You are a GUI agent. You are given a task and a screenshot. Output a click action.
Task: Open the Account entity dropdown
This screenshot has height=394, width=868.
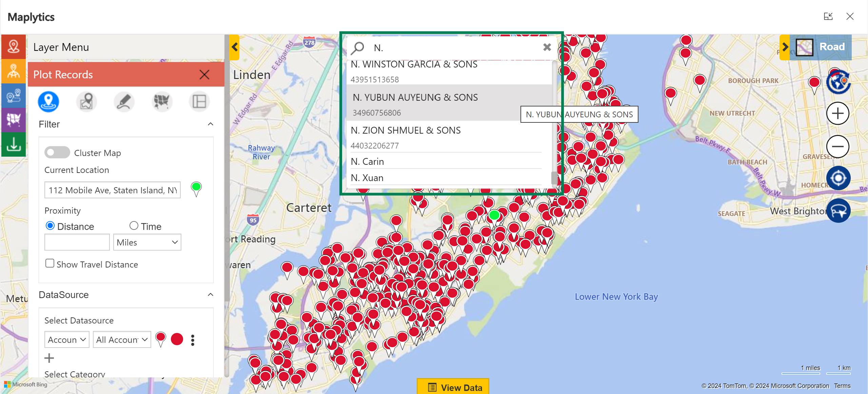tap(67, 339)
